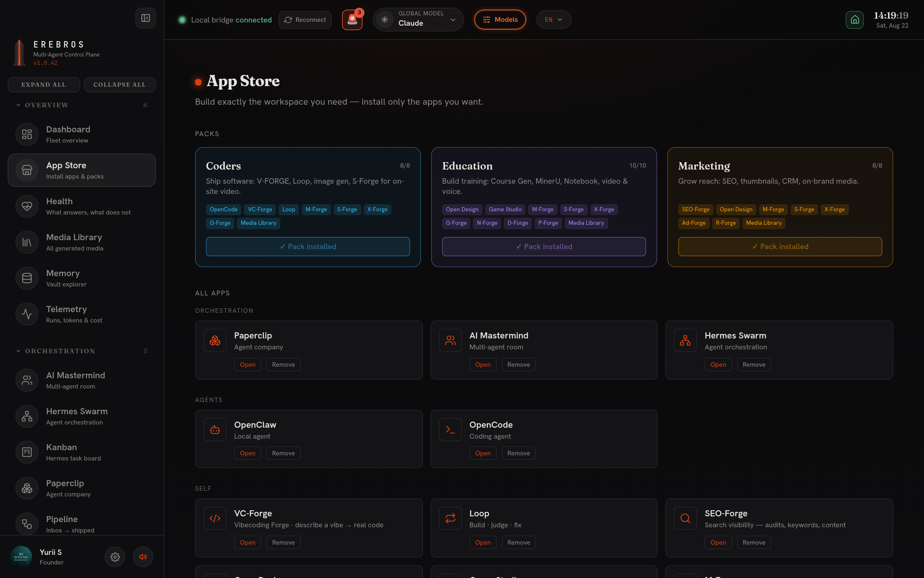The height and width of the screenshot is (578, 924).
Task: Click Game Studio tag in Education pack
Action: point(505,209)
